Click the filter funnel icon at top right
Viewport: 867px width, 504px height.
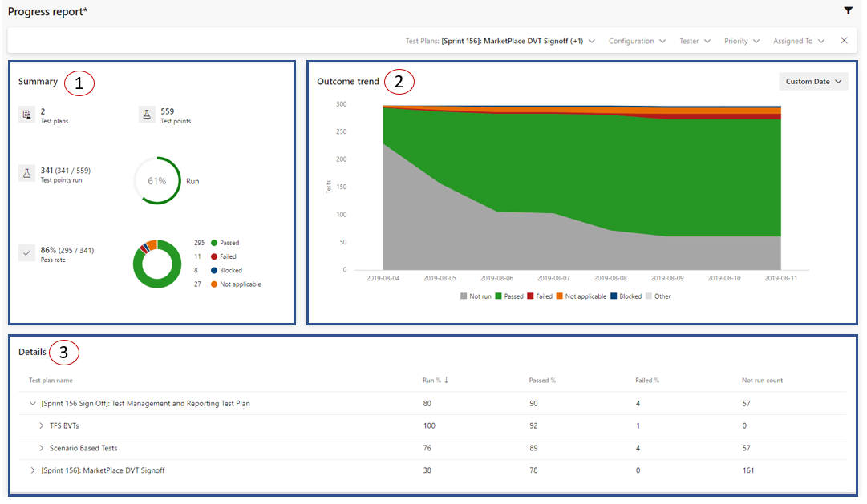(849, 11)
